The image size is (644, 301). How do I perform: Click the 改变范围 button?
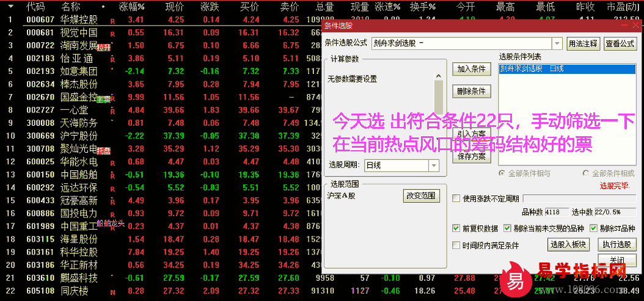[421, 196]
